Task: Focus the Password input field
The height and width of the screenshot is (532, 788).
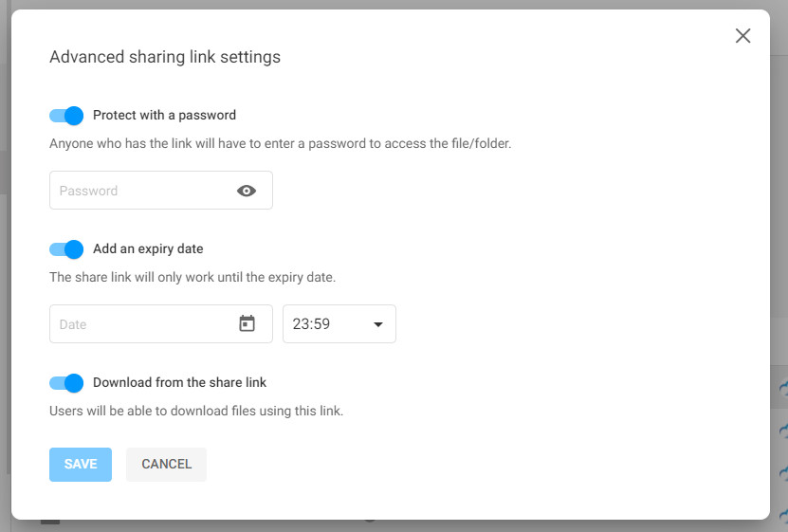Action: coord(142,191)
